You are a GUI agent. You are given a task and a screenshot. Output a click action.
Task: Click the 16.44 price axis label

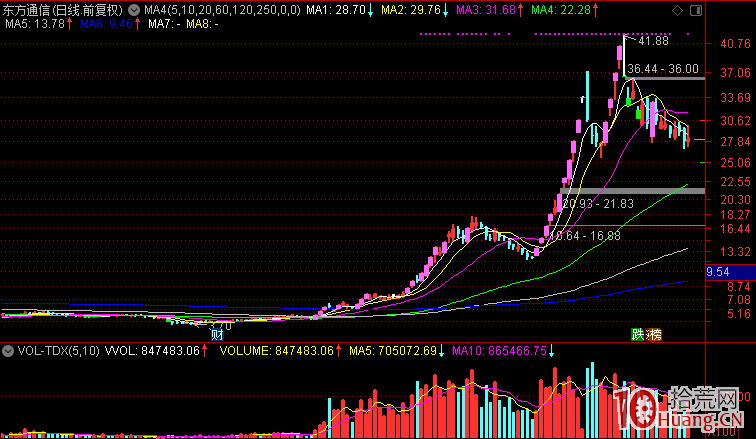click(x=735, y=229)
